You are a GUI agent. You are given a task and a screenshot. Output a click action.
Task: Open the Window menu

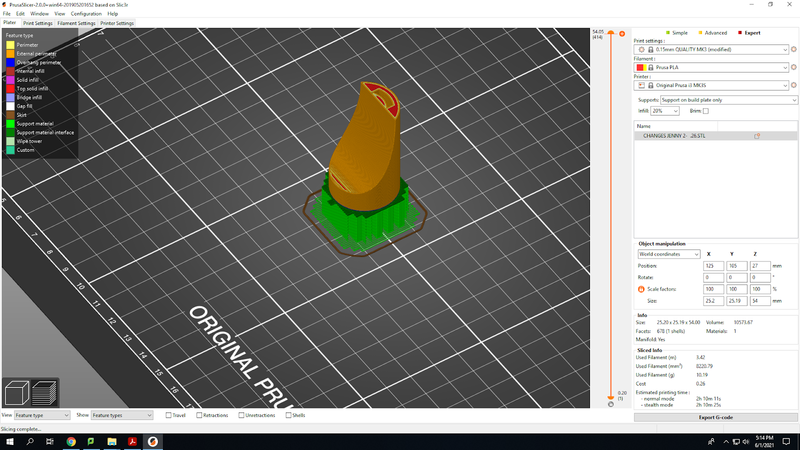(39, 14)
